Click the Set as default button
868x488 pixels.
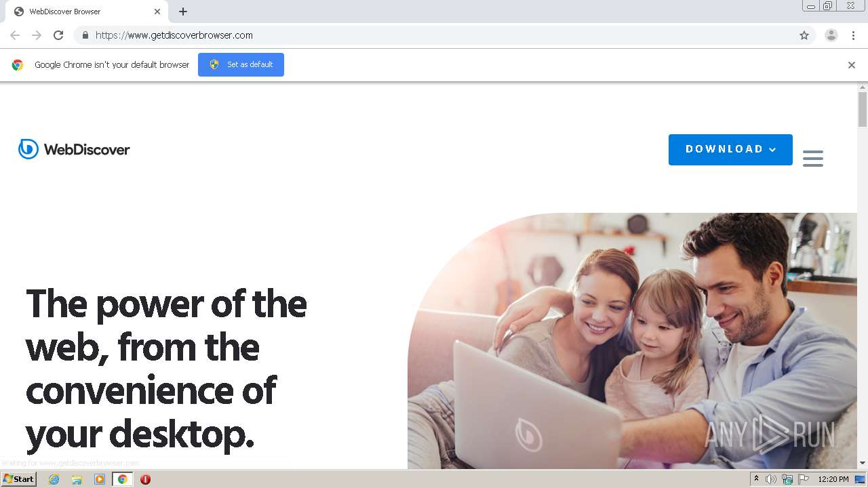[x=241, y=64]
